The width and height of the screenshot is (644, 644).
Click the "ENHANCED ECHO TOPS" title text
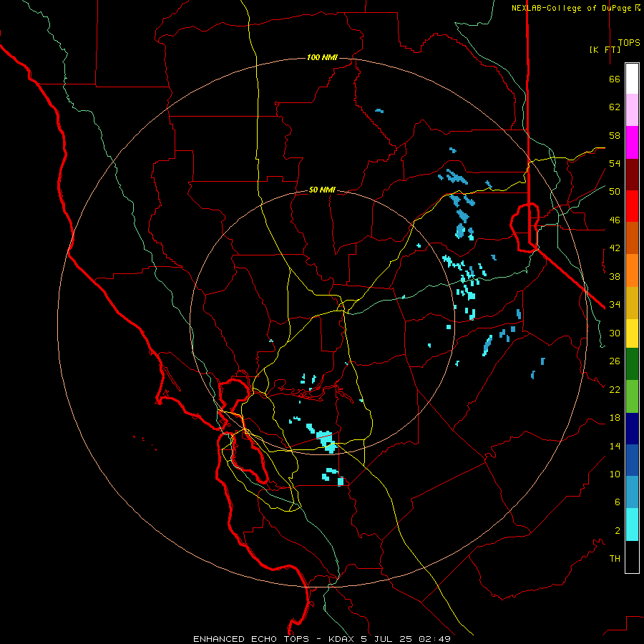tap(251, 639)
